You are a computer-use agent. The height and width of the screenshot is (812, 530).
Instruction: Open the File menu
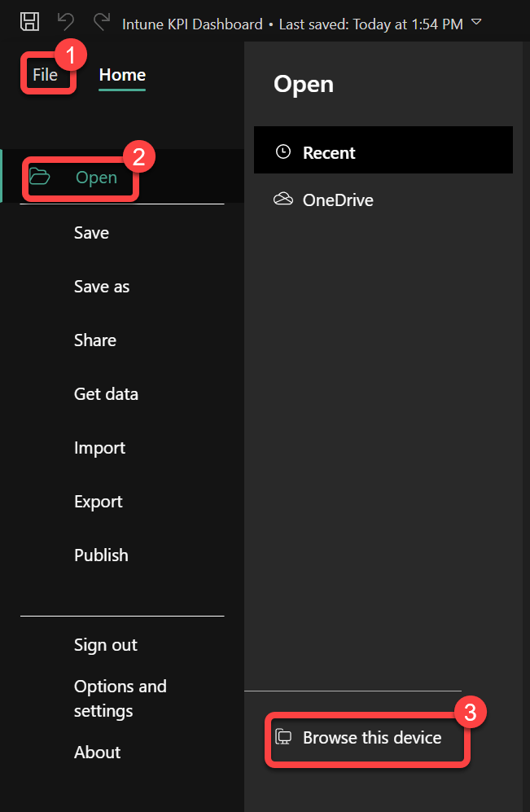point(45,75)
